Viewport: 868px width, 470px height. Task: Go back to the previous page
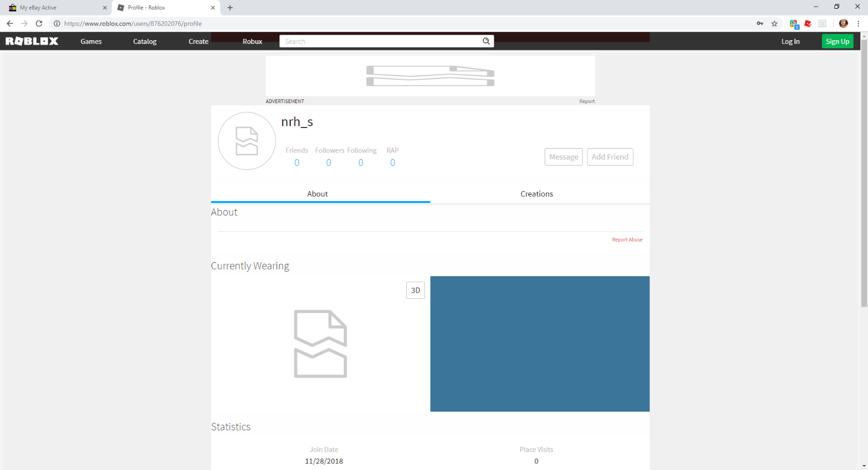click(10, 23)
